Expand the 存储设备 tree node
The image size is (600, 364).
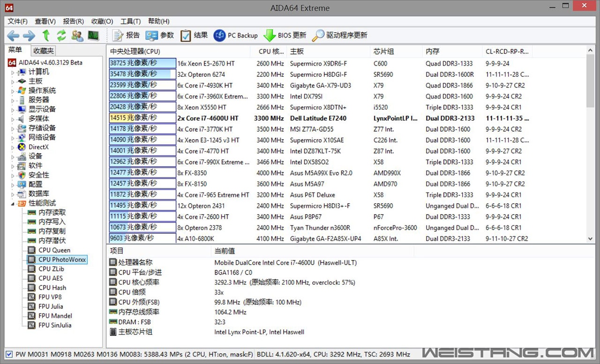(13, 128)
